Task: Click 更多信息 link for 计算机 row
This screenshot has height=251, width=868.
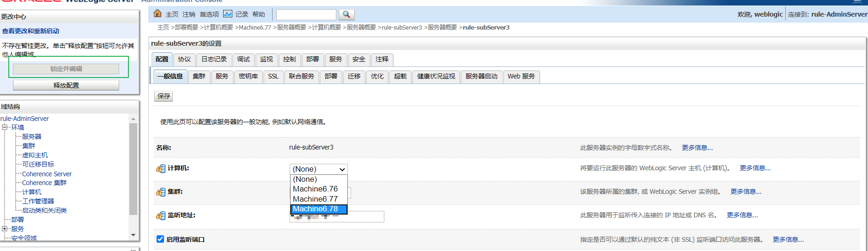Action: [x=755, y=168]
